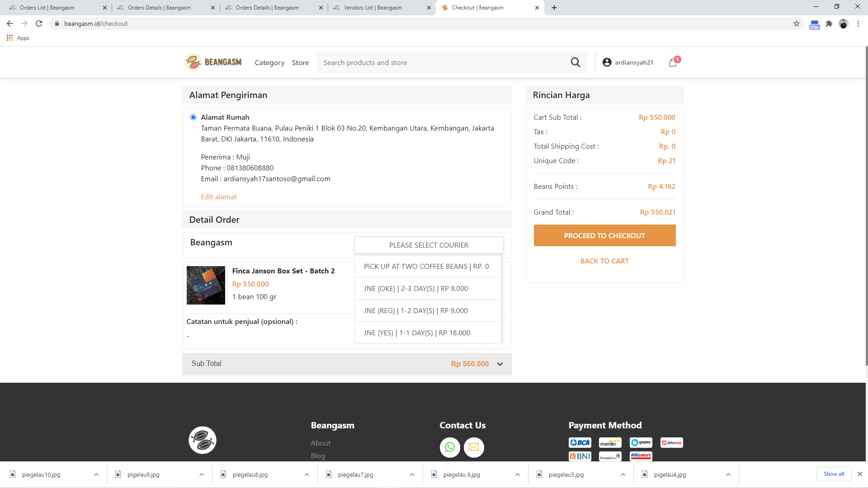Open the browser extensions puzzle icon
Image resolution: width=868 pixels, height=488 pixels.
tap(829, 23)
